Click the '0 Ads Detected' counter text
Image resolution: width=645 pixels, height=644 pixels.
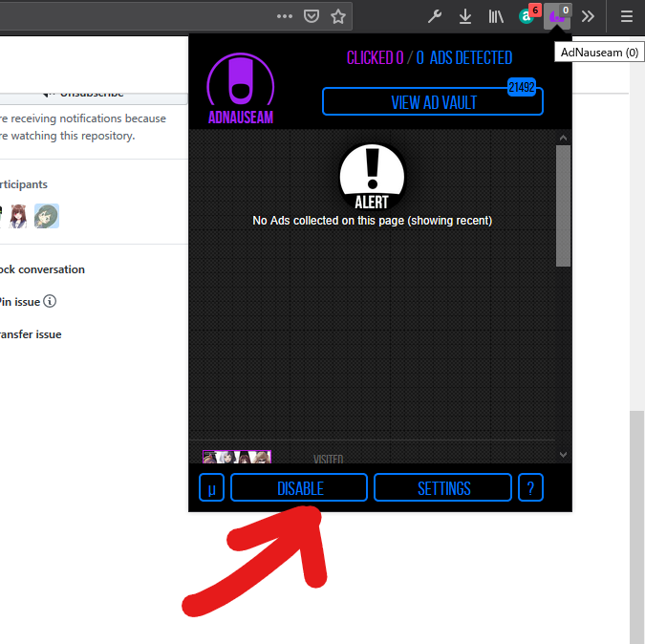click(x=464, y=58)
